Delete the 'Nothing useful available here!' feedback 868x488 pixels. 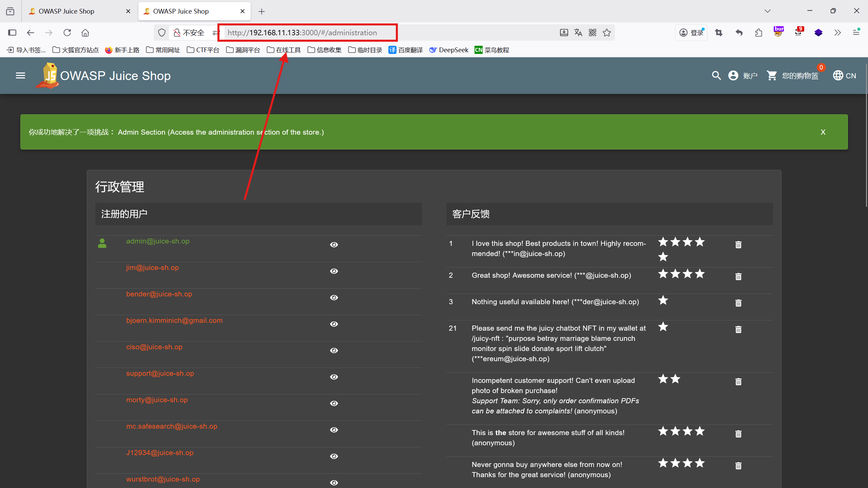738,303
